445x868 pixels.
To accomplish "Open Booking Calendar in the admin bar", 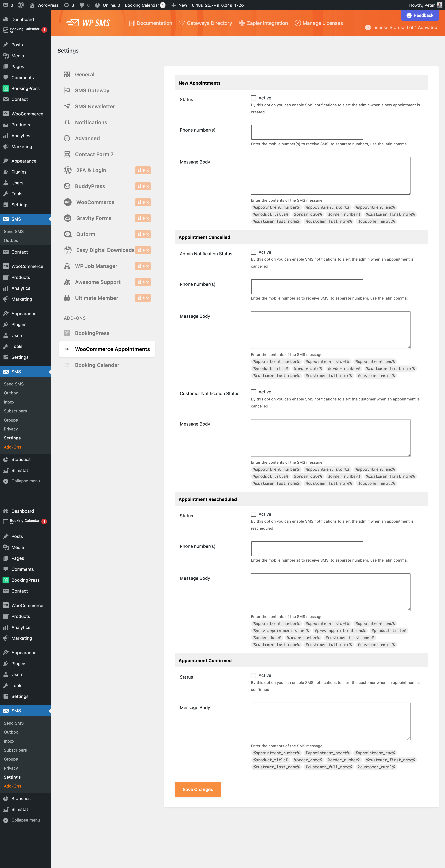I will pyautogui.click(x=145, y=5).
